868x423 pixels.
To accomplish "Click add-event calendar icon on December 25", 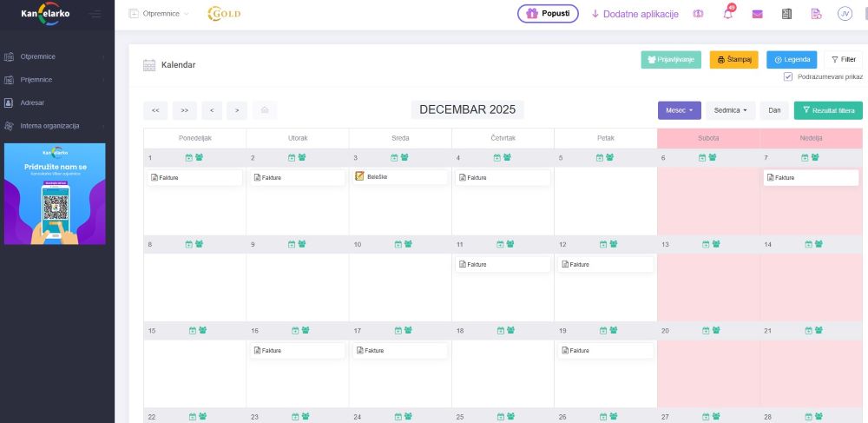I will coord(501,416).
